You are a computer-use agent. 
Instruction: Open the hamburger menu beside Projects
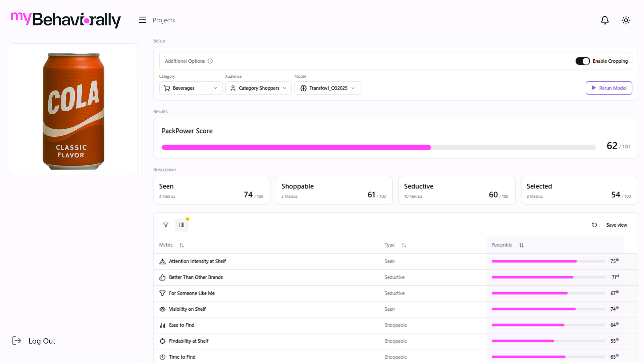[x=143, y=20]
